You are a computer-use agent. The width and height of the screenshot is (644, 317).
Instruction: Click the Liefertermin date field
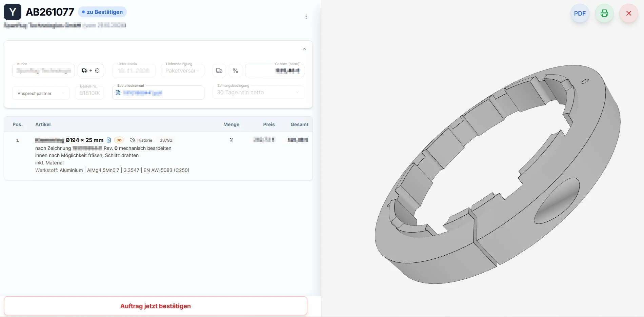134,71
